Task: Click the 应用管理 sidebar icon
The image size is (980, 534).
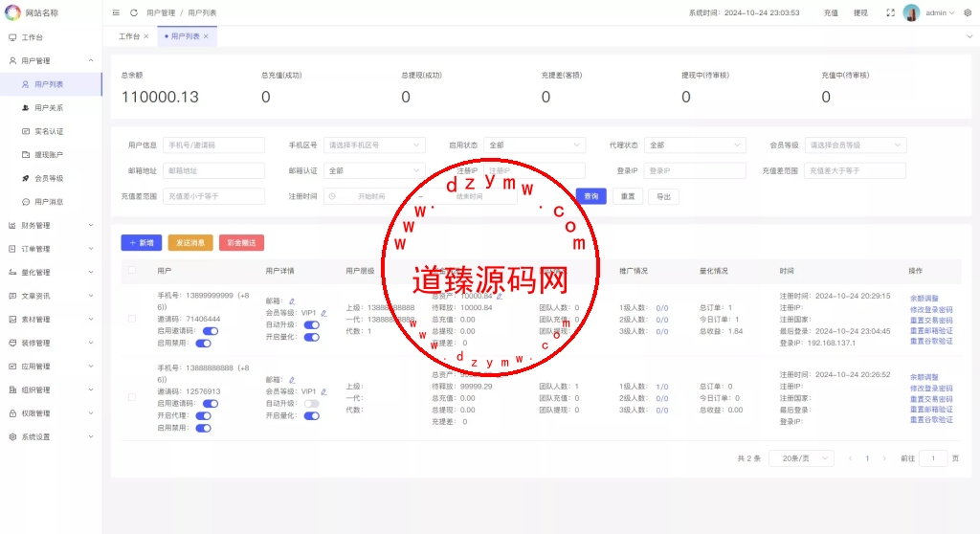Action: click(12, 367)
